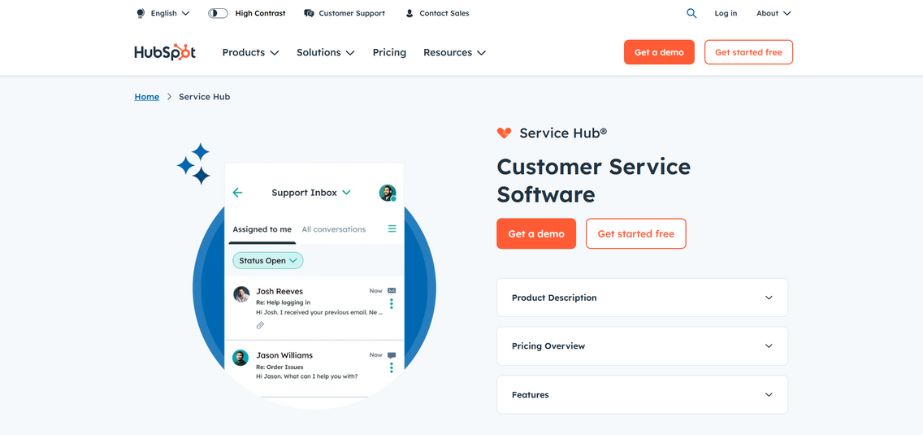Screen dimensions: 923x435
Task: Click the Home breadcrumb link
Action: (147, 97)
